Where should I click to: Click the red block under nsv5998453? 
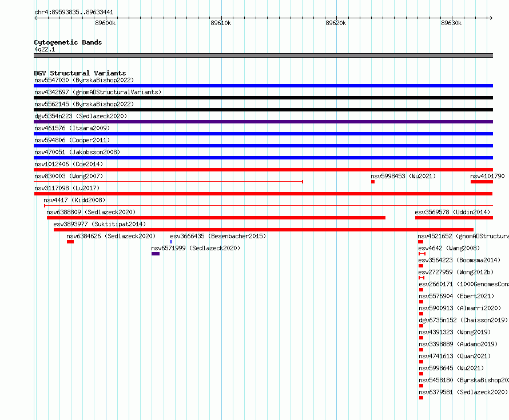point(373,182)
